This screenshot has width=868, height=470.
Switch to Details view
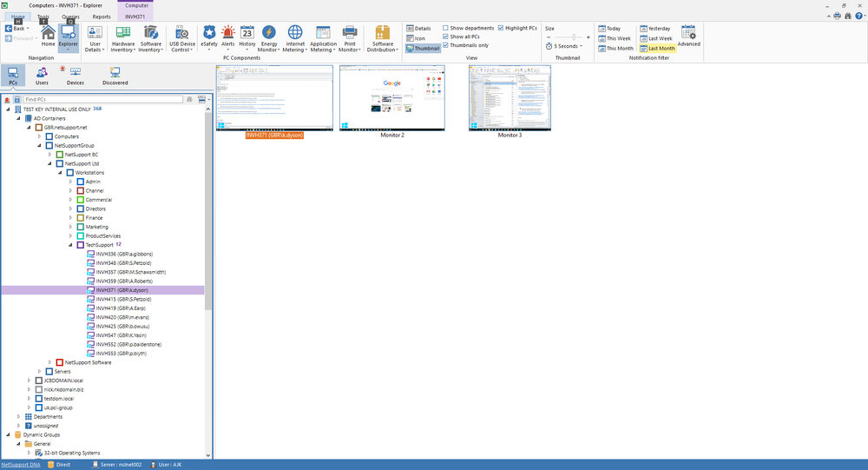coord(418,29)
